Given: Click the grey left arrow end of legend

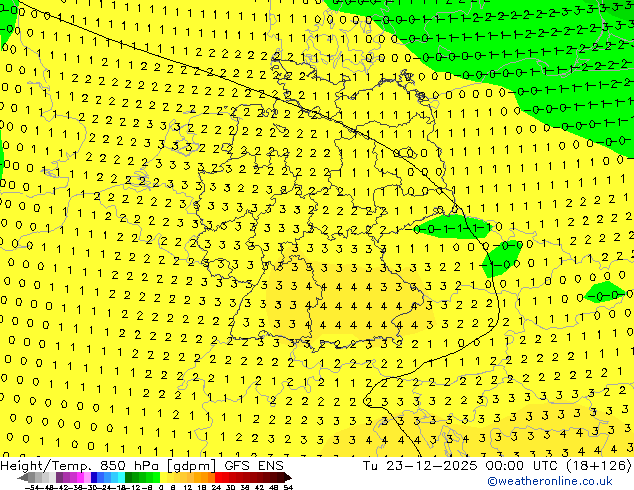Looking at the screenshot, I should 23,478.
